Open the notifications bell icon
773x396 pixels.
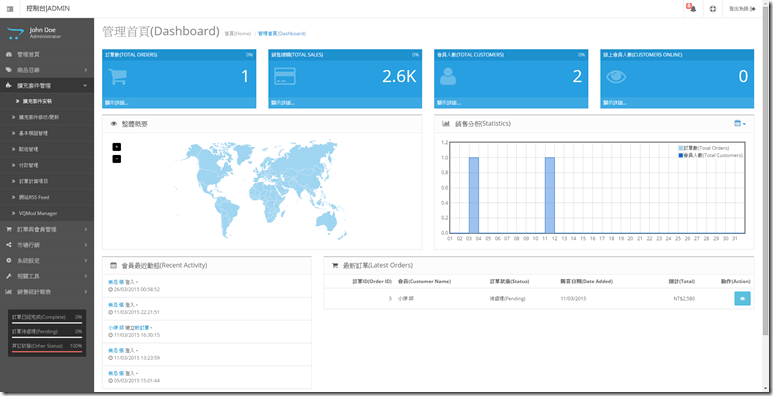pos(692,8)
